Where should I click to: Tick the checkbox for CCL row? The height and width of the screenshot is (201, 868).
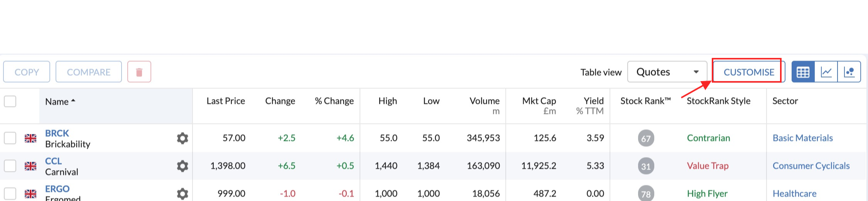pos(10,166)
